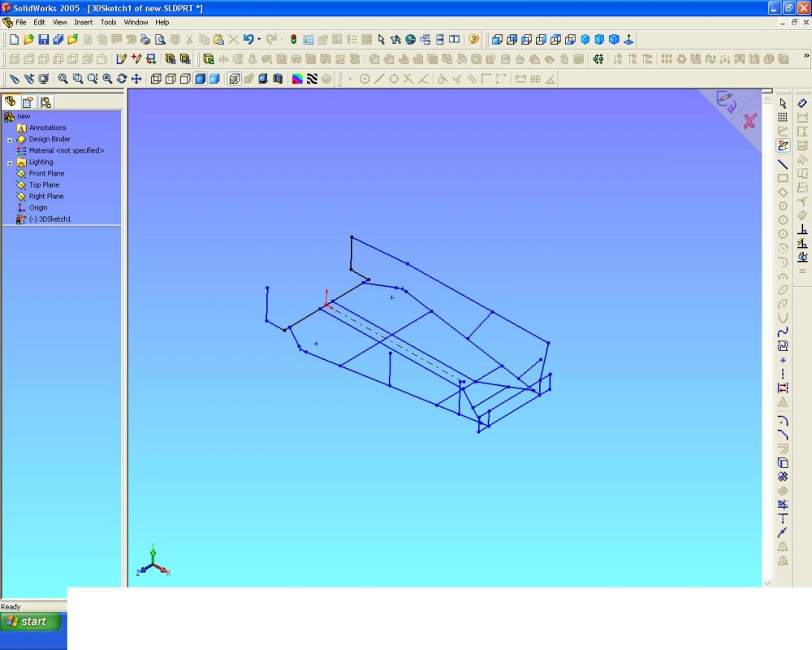The height and width of the screenshot is (650, 812).
Task: Select the Rotate View tool
Action: point(122,79)
